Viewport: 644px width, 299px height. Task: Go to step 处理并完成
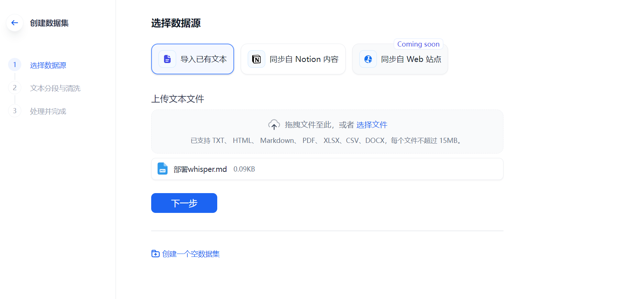[48, 111]
